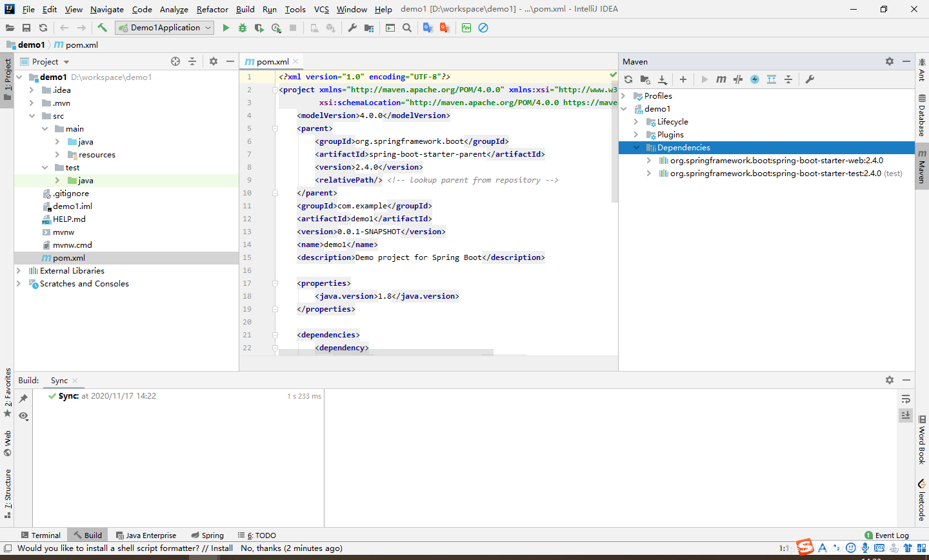Hide the Project tool window
Image resolution: width=929 pixels, height=560 pixels.
230,61
